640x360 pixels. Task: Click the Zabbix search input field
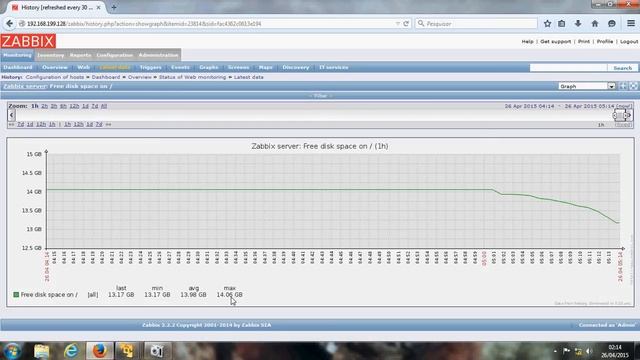click(569, 68)
